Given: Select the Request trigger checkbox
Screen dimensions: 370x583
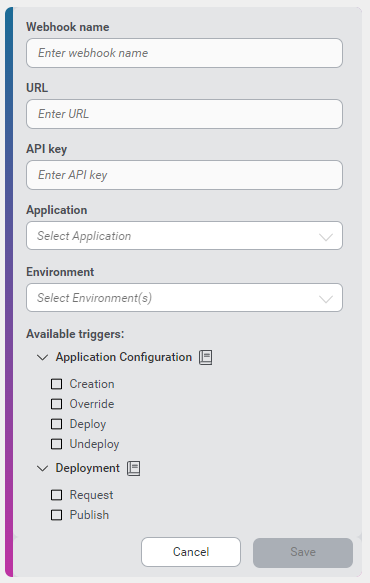Looking at the screenshot, I should click(x=57, y=495).
